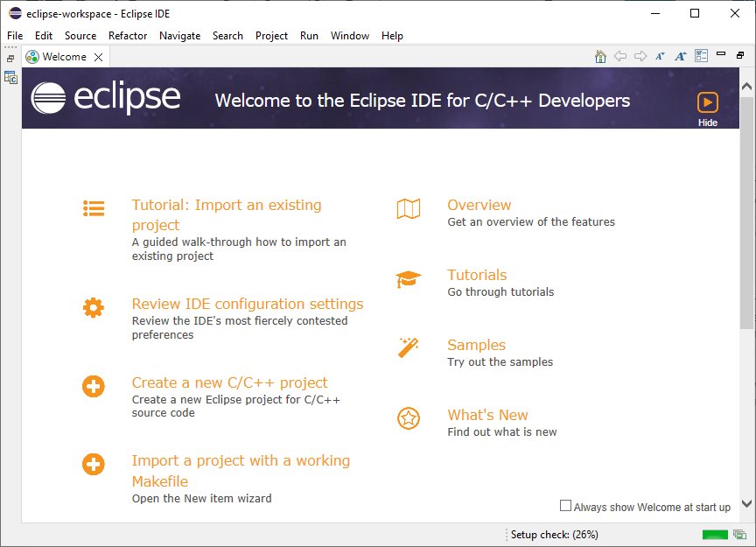The width and height of the screenshot is (756, 547).
Task: Click the gear icon beside IDE configuration settings
Action: tap(94, 307)
